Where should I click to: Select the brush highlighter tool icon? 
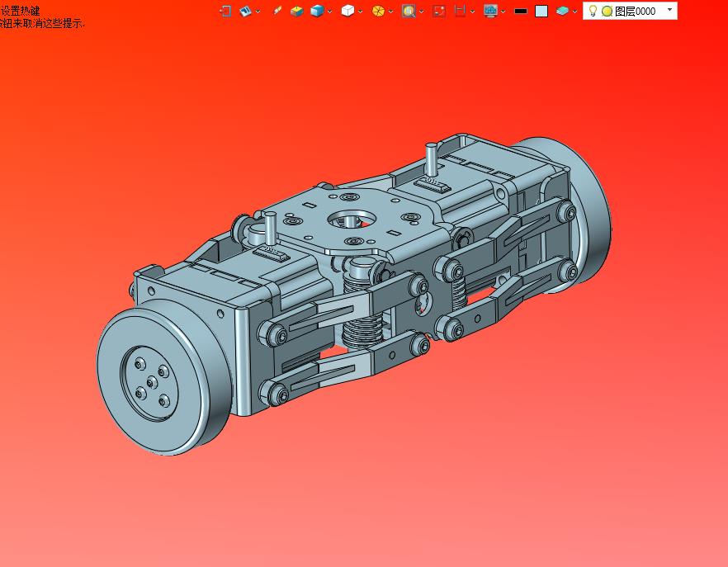(x=277, y=10)
